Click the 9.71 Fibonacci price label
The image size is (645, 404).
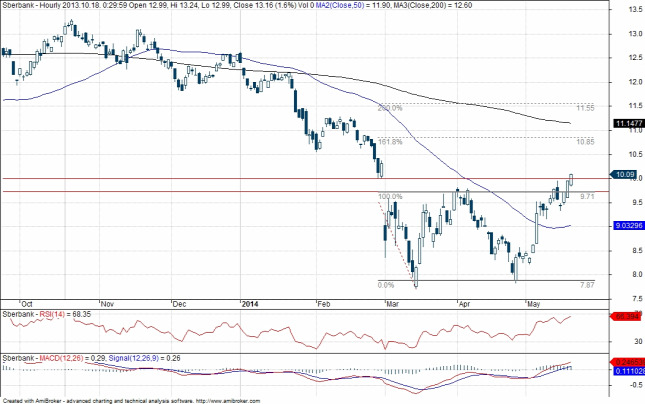(587, 197)
